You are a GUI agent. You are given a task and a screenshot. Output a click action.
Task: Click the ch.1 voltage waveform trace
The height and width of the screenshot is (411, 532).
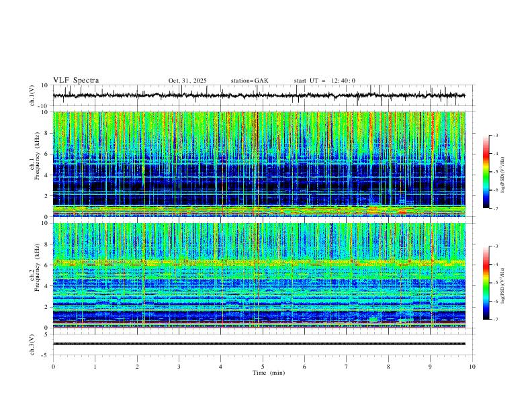click(x=259, y=95)
